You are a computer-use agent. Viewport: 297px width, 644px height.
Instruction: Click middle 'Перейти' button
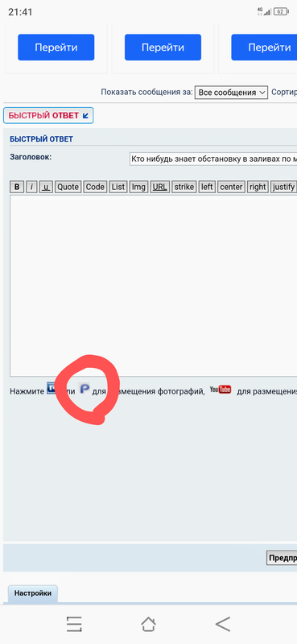pyautogui.click(x=163, y=47)
